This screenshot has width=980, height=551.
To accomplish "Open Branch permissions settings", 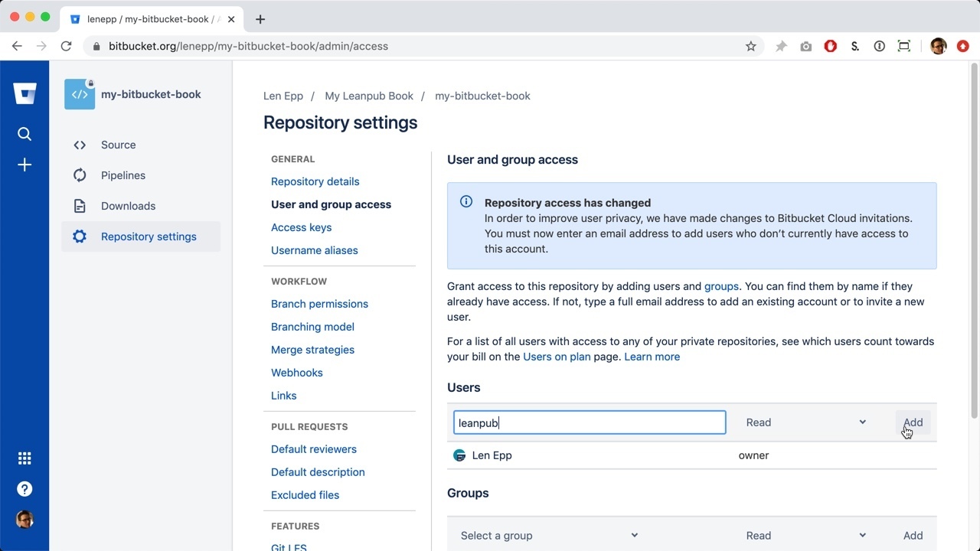I will pyautogui.click(x=319, y=304).
